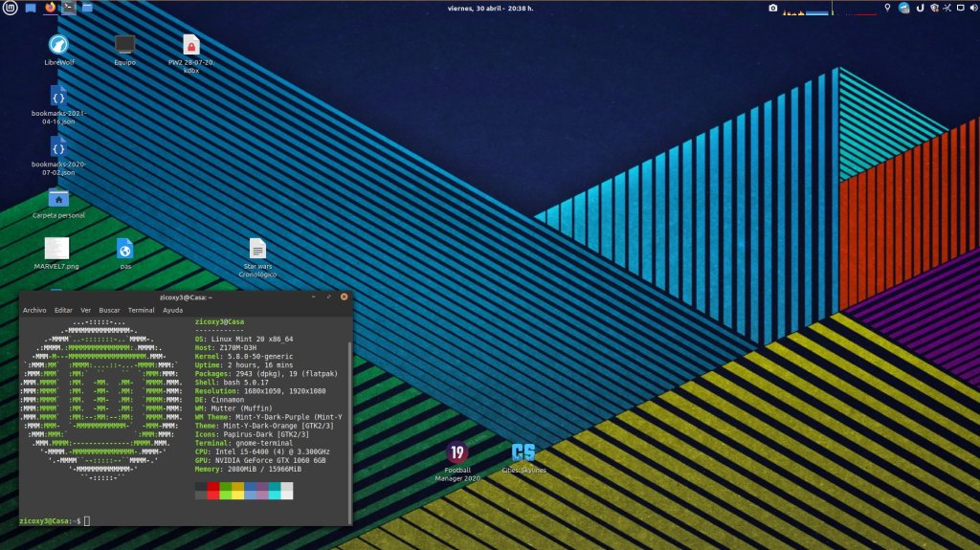Click the date and time calendar applet
Viewport: 980px width, 550px height.
click(x=490, y=8)
